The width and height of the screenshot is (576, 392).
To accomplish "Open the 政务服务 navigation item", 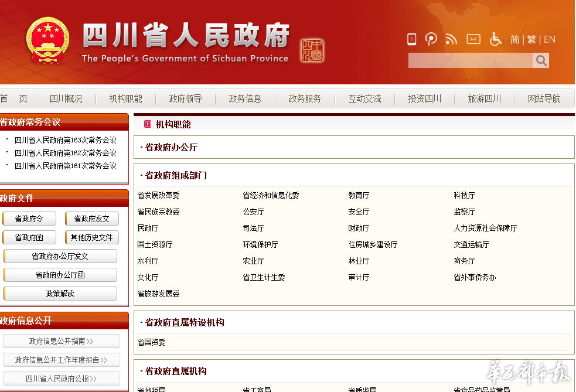I will click(305, 98).
